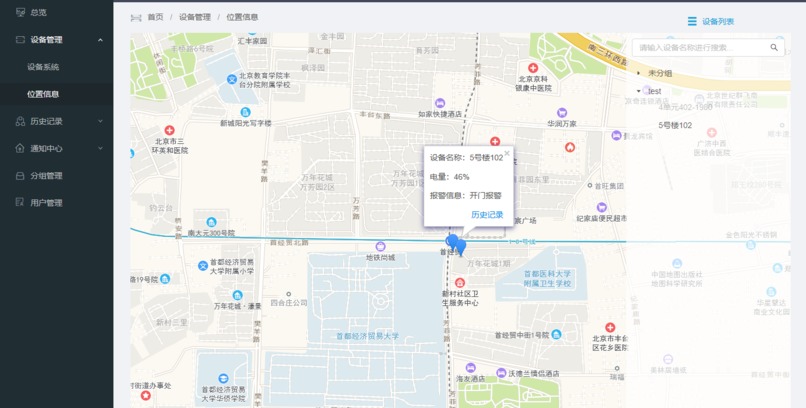Toggle sidebar collapse icon beside breadcrumb
This screenshot has height=408, width=806.
pos(136,17)
